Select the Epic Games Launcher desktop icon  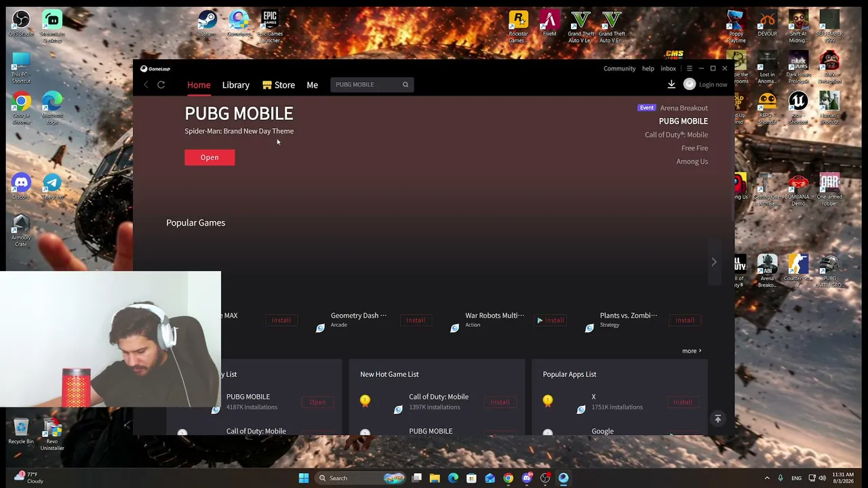(270, 27)
